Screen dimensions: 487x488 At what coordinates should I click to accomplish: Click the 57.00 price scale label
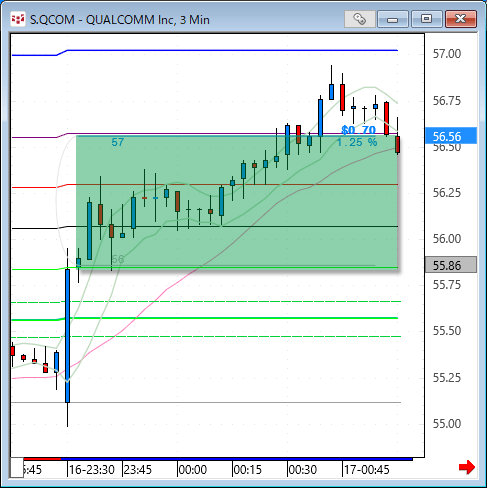tap(447, 54)
